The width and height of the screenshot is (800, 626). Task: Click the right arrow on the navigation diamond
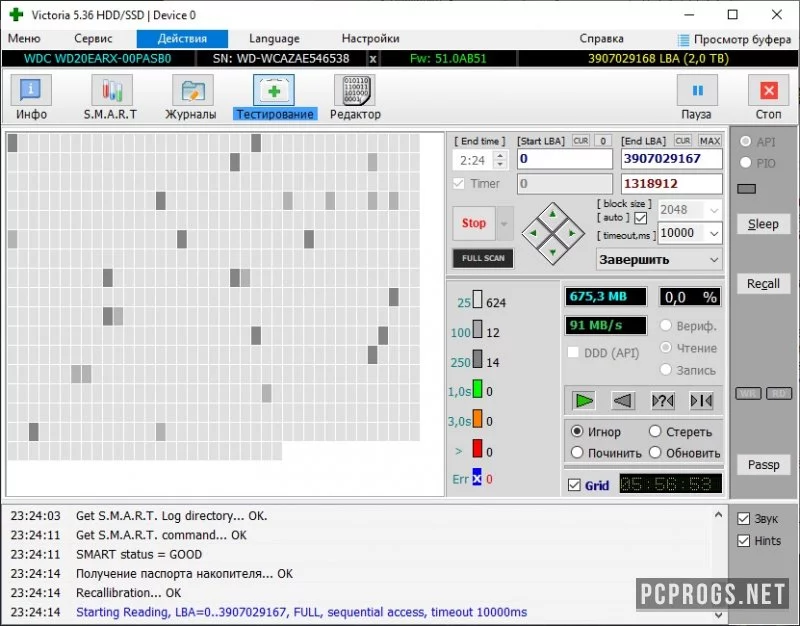pyautogui.click(x=572, y=233)
